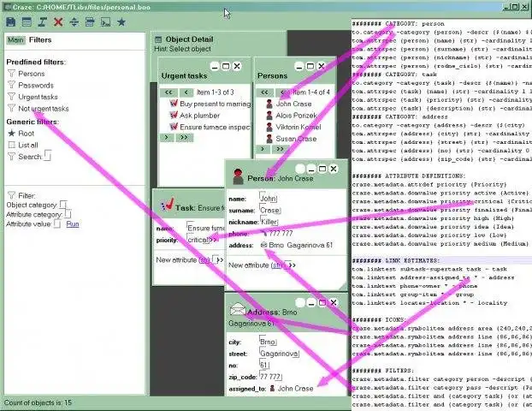Maximize the Urgent tasks sub-window
This screenshot has height=411, width=532.
point(226,66)
